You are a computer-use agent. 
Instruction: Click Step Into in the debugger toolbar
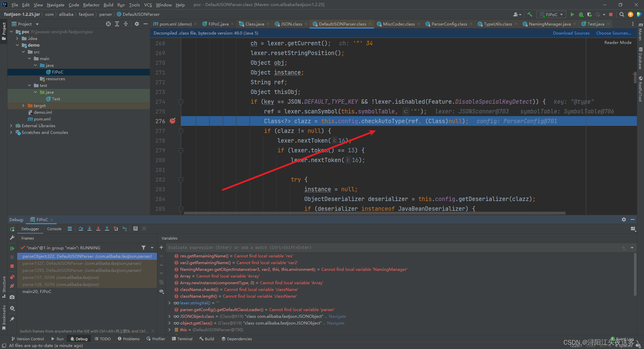(x=90, y=229)
